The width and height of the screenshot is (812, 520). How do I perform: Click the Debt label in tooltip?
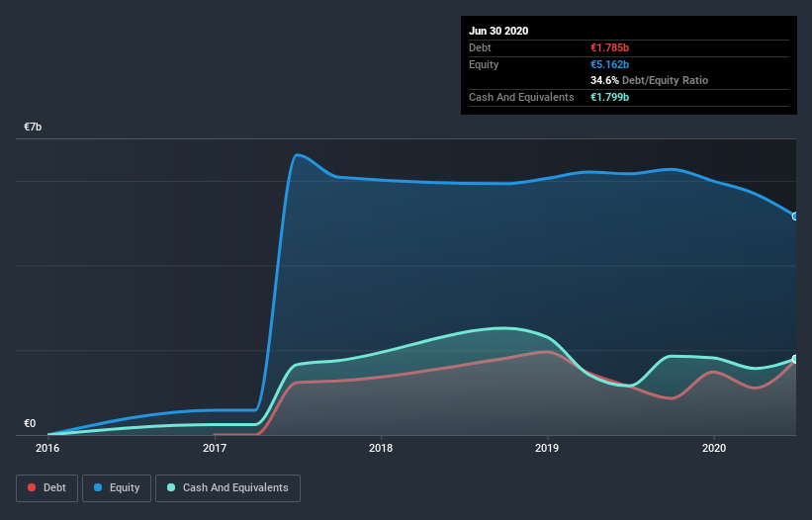[x=480, y=47]
